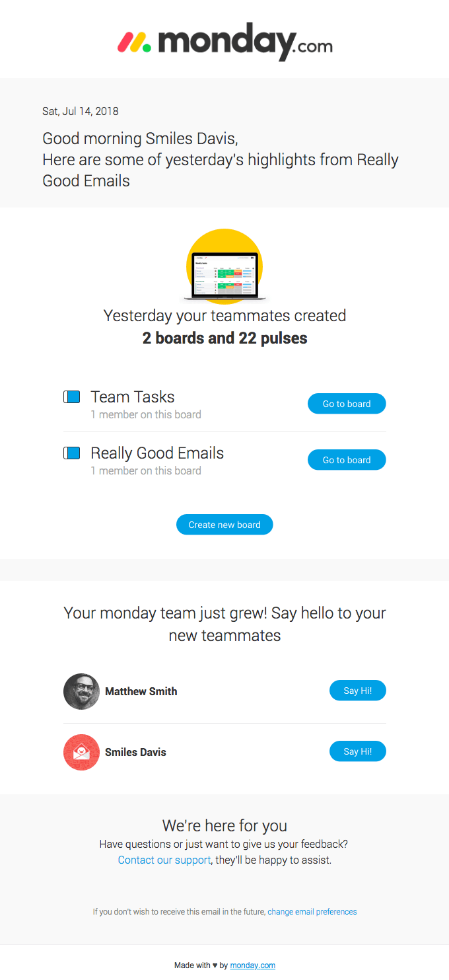Click the Team Tasks board title
Image resolution: width=449 pixels, height=980 pixels.
[133, 396]
